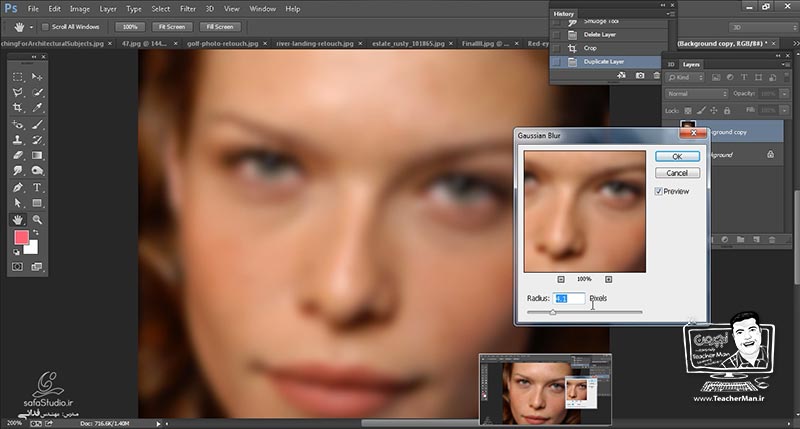800x429 pixels.
Task: Open the Kind filter dropdown
Action: 685,78
